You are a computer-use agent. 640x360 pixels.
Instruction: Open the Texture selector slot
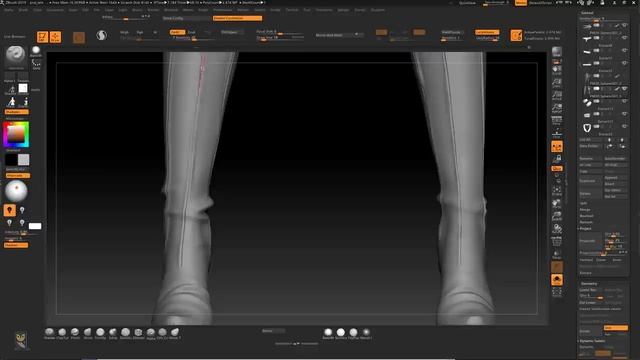tap(23, 77)
